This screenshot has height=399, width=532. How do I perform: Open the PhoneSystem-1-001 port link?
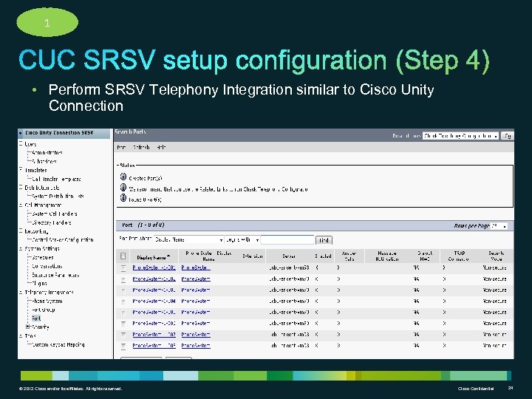pyautogui.click(x=154, y=267)
